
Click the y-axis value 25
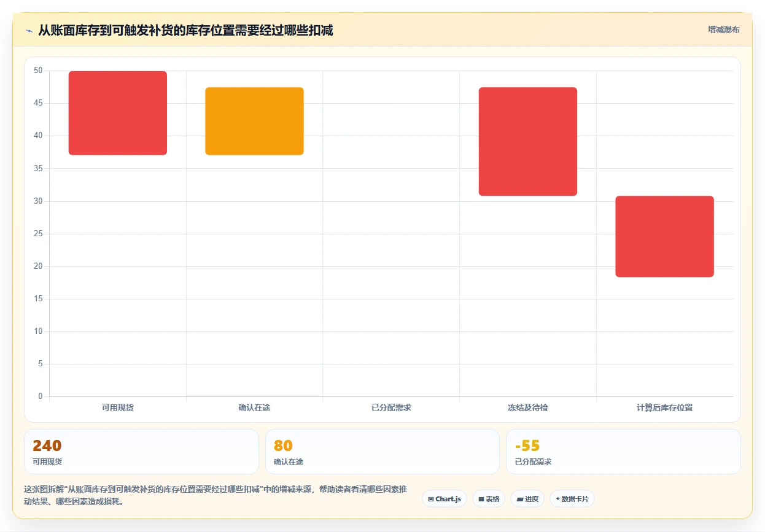[39, 234]
